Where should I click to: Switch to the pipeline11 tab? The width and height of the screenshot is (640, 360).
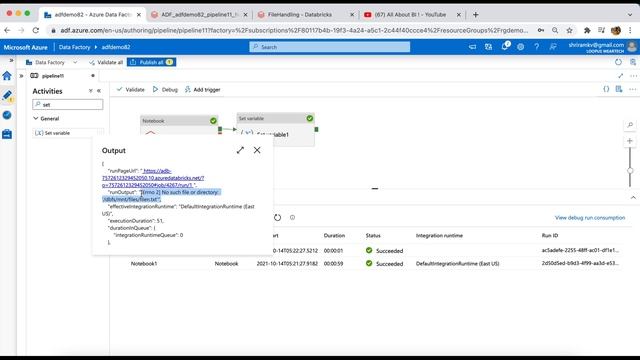(53, 76)
